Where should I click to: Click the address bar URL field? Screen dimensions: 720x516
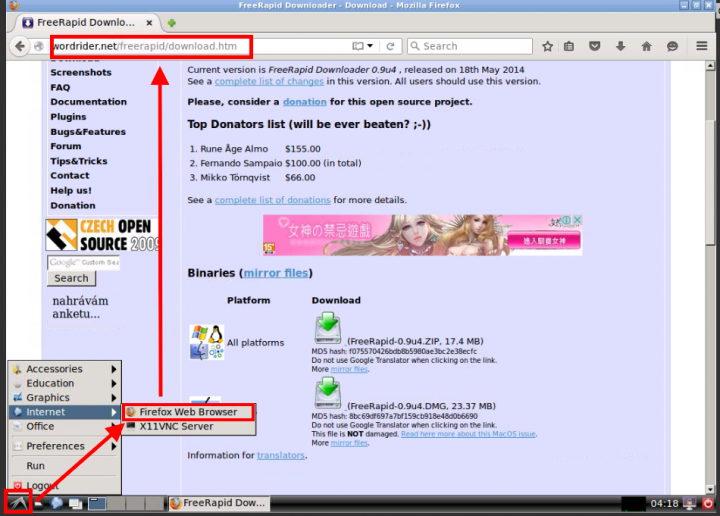[x=200, y=46]
